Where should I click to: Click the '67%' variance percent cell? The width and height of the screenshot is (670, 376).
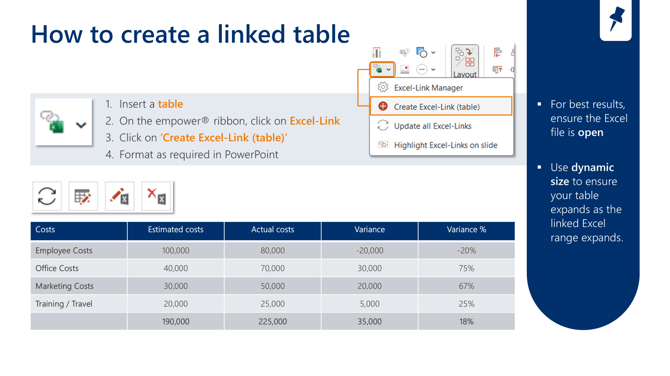click(467, 286)
